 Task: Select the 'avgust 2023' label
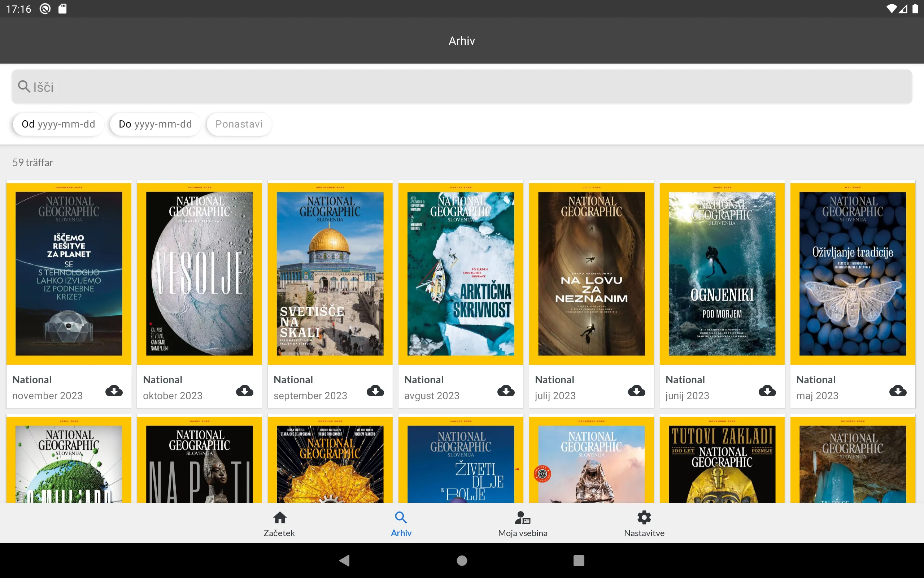(432, 396)
